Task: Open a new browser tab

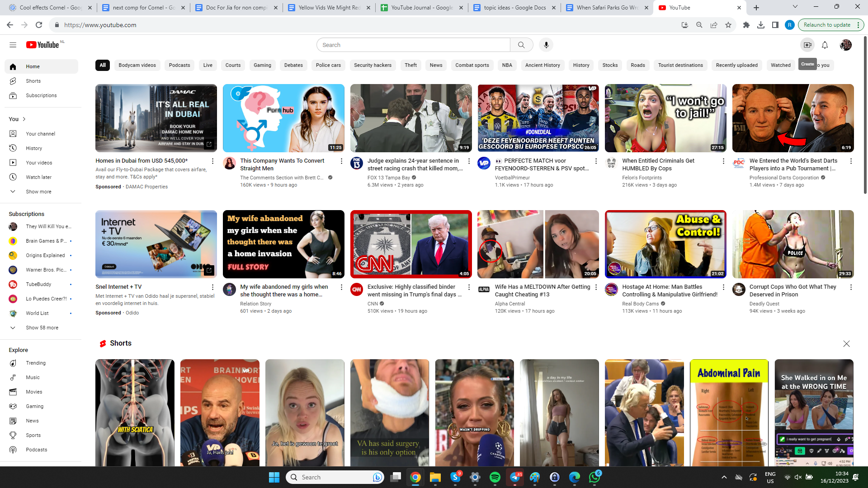Action: (756, 8)
